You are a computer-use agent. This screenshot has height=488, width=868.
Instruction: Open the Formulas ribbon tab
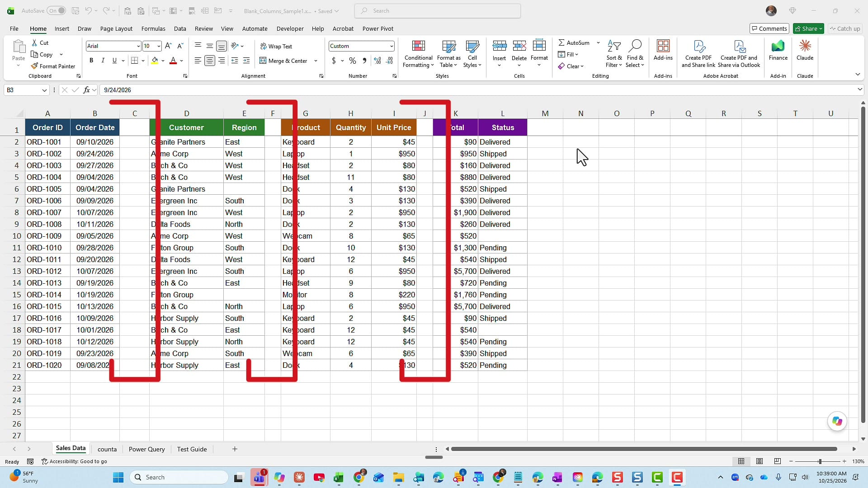click(153, 28)
